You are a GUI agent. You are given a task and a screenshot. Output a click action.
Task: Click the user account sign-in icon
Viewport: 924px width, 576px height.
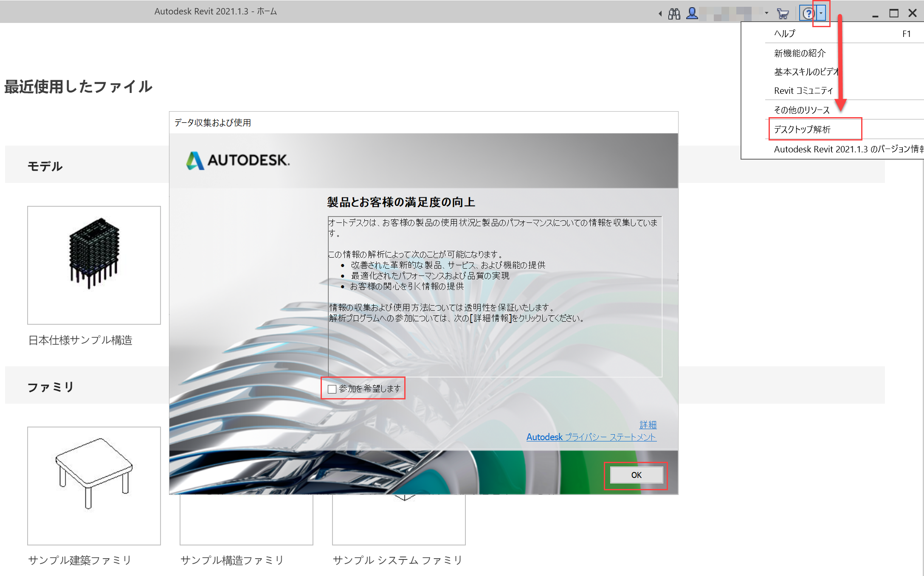tap(692, 14)
